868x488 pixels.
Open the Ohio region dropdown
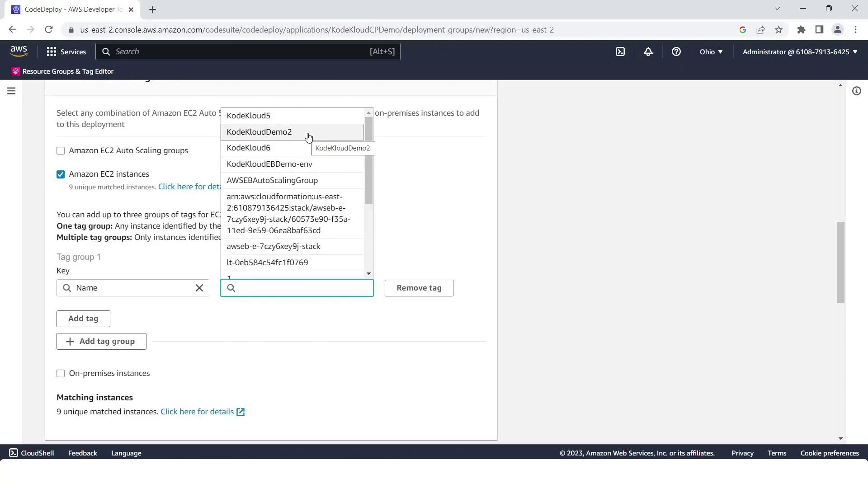tap(711, 52)
